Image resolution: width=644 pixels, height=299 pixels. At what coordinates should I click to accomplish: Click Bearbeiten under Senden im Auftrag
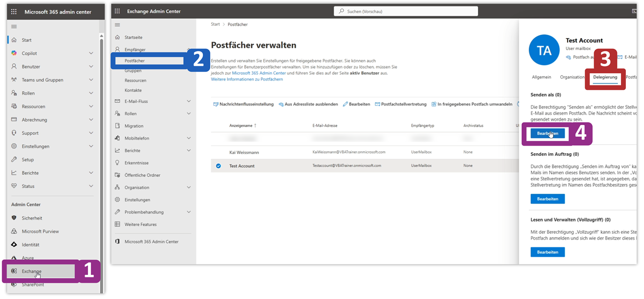point(548,199)
